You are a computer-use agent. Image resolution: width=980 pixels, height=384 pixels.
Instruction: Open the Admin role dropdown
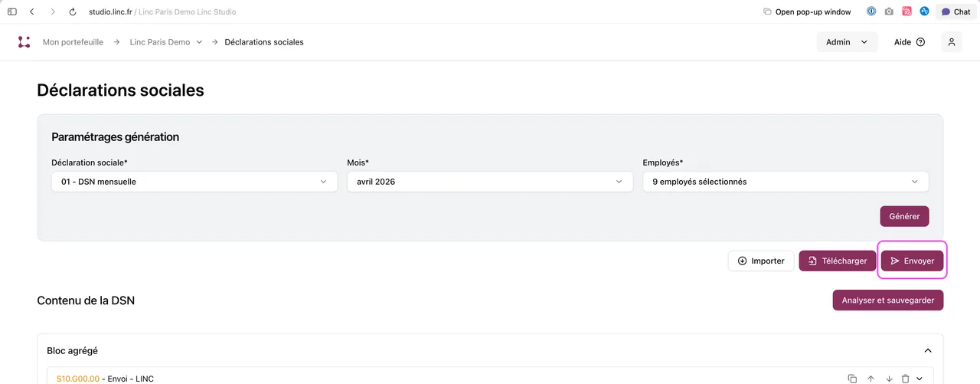(847, 42)
